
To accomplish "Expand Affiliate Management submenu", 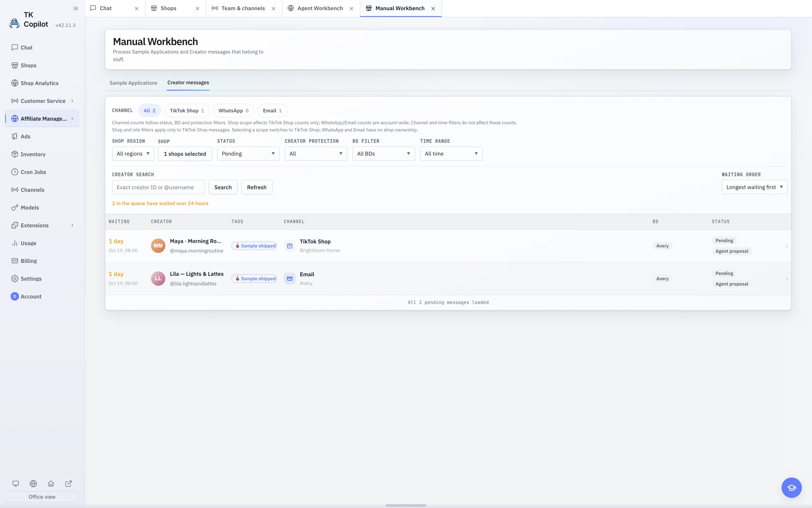I will click(72, 119).
